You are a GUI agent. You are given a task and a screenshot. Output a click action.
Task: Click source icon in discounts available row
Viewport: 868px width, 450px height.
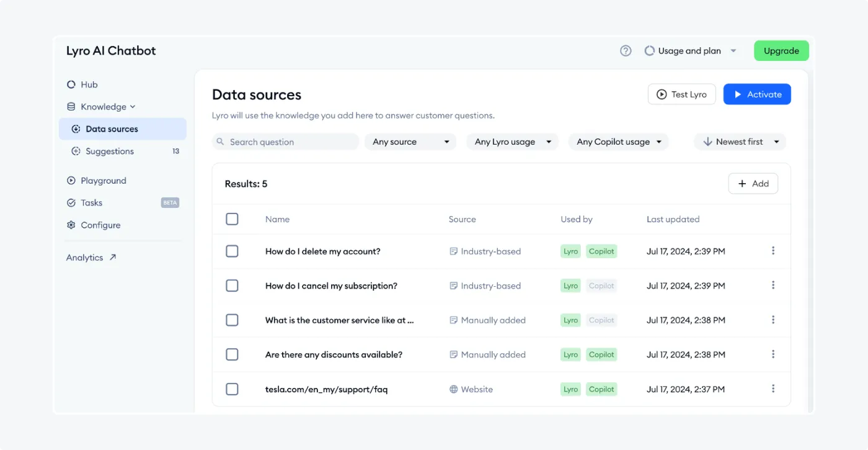coord(454,354)
